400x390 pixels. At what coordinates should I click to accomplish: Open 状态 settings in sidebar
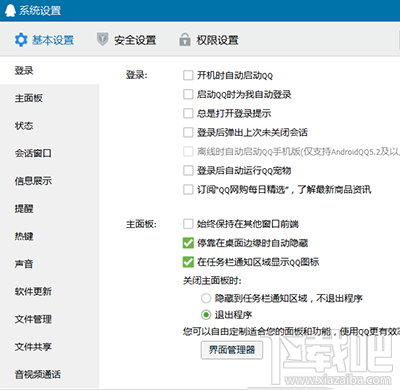[x=50, y=126]
